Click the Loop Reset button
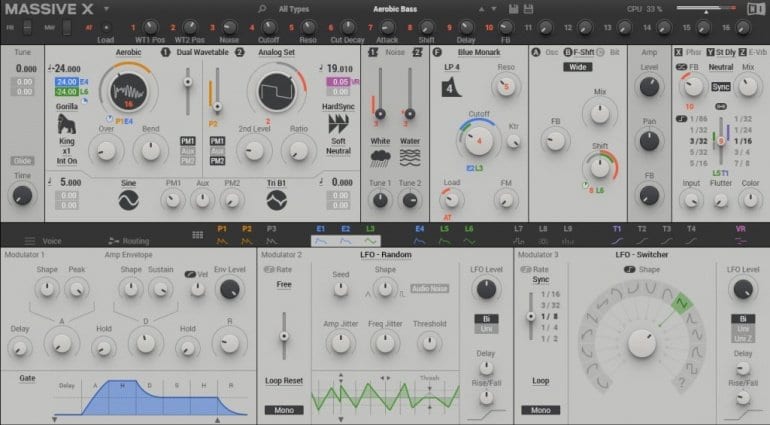 click(x=284, y=381)
